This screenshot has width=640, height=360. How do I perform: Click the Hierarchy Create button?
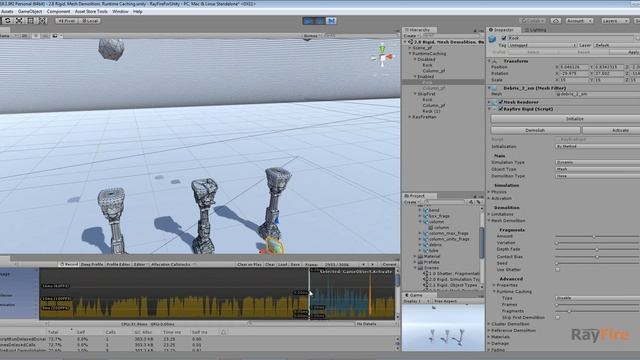[411, 36]
